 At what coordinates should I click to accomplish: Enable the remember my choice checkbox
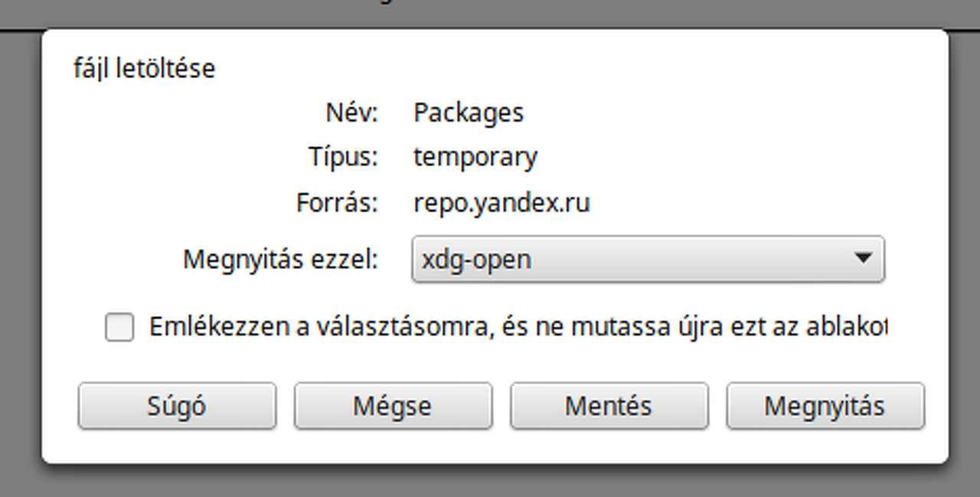coord(119,328)
